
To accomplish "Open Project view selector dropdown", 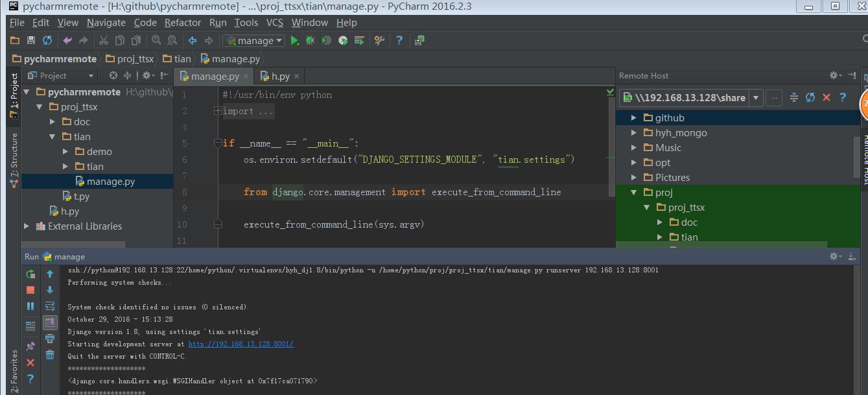I will tap(91, 76).
